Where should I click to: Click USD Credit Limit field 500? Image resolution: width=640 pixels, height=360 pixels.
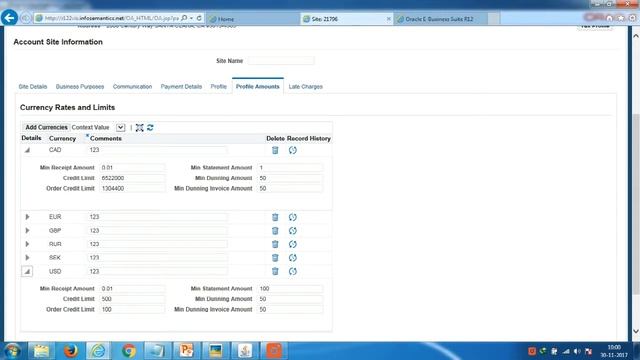[132, 299]
